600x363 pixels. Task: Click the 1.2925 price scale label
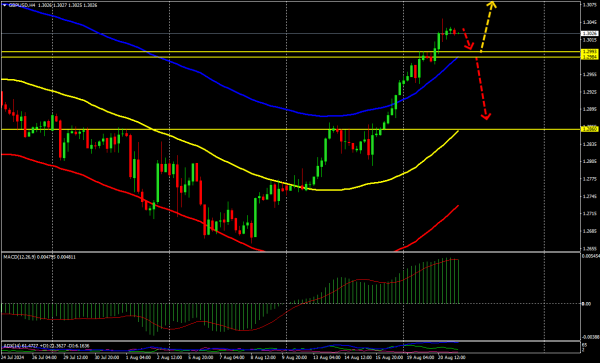590,92
